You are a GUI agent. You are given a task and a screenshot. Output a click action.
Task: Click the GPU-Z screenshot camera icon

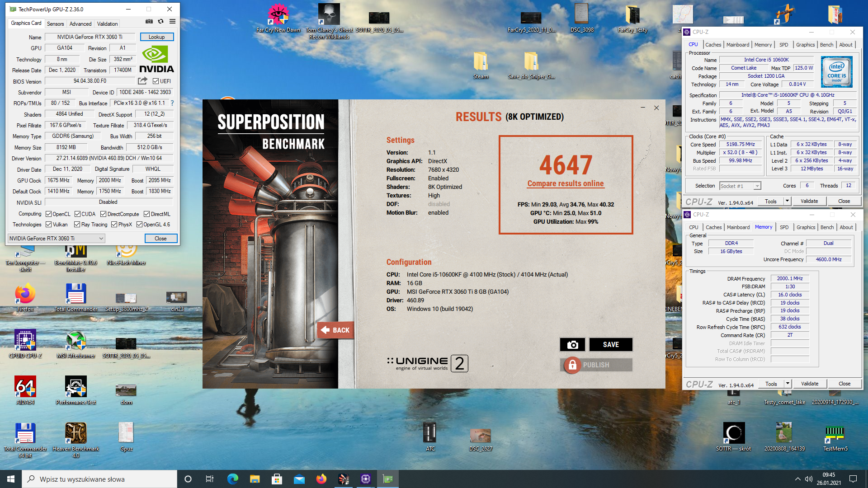click(x=149, y=21)
